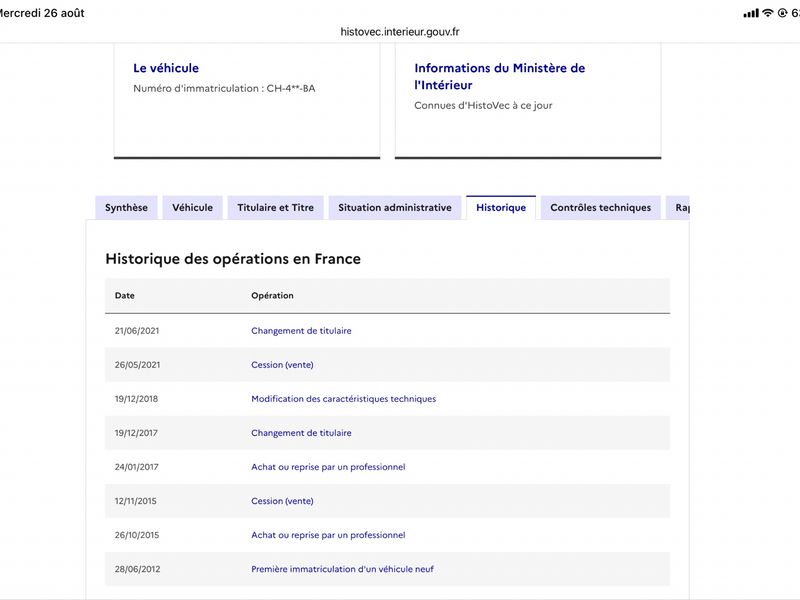
Task: Click the Wi-Fi status icon
Action: point(768,13)
